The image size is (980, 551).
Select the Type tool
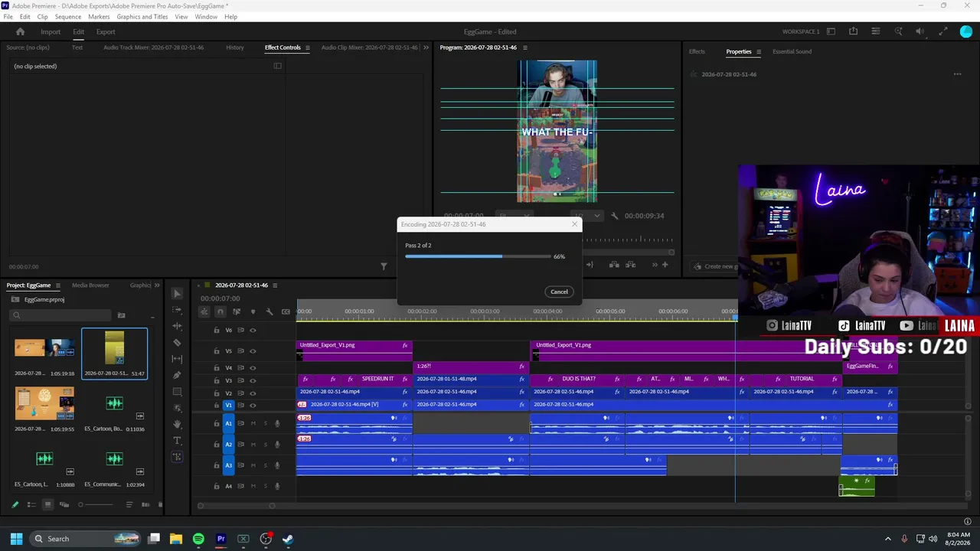[178, 441]
